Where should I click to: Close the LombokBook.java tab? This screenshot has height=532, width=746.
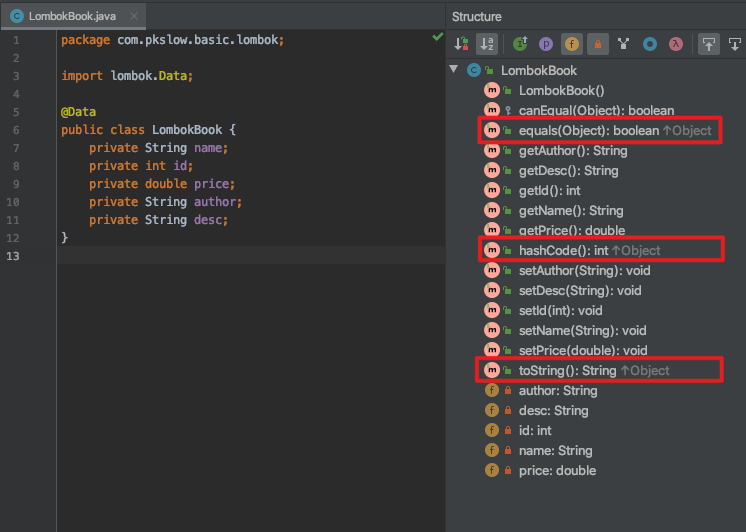[134, 16]
